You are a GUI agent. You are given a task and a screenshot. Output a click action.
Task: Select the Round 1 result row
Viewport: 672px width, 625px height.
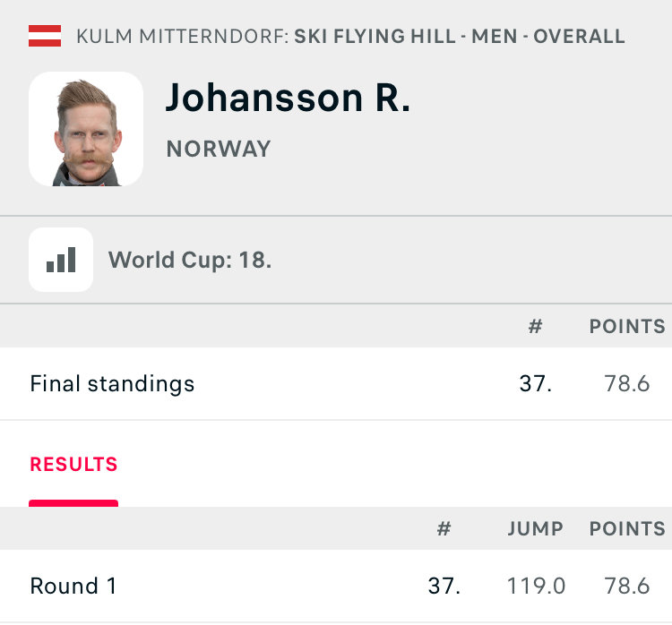[x=336, y=586]
